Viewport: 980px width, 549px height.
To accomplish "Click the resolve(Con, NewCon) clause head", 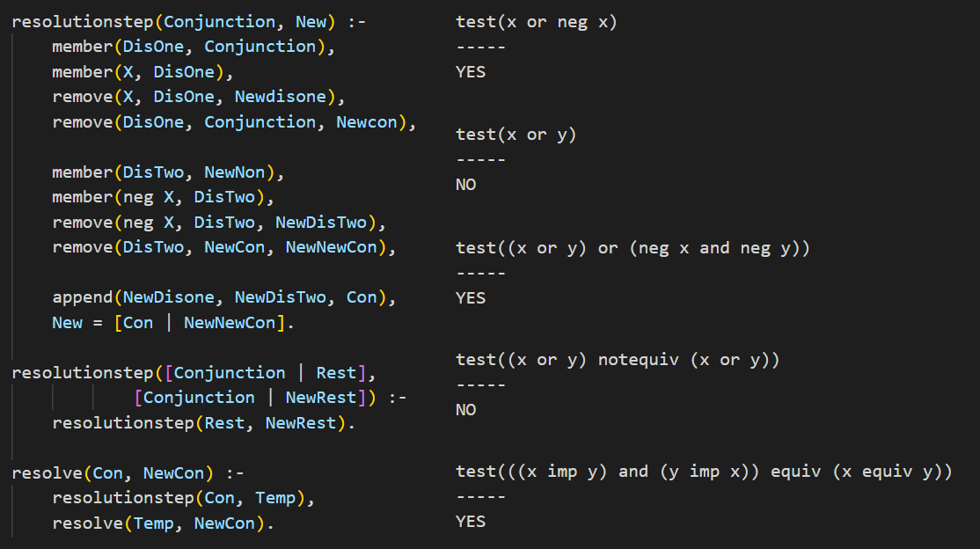I will [113, 473].
